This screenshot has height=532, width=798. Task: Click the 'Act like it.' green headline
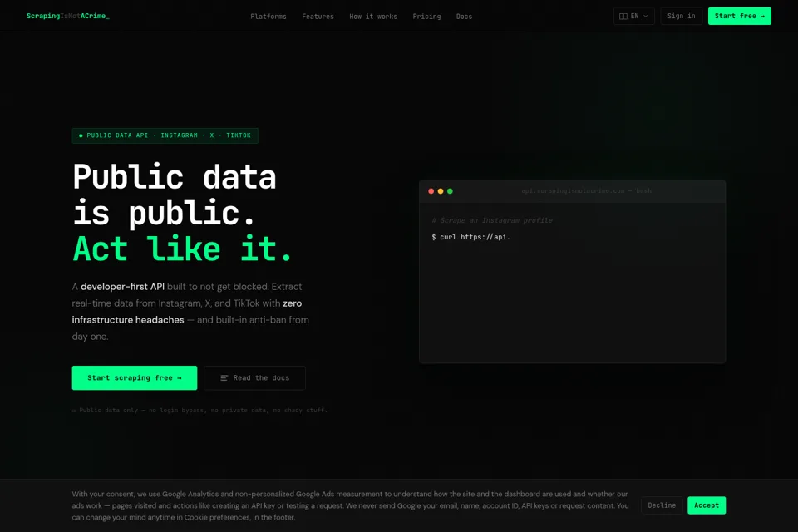(182, 249)
